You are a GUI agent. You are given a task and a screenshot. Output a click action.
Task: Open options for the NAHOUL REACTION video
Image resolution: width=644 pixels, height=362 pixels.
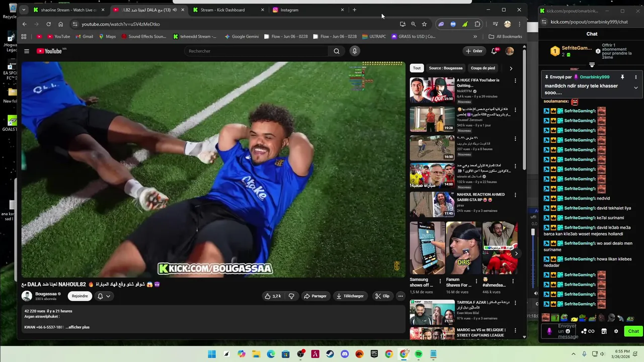pos(515,195)
